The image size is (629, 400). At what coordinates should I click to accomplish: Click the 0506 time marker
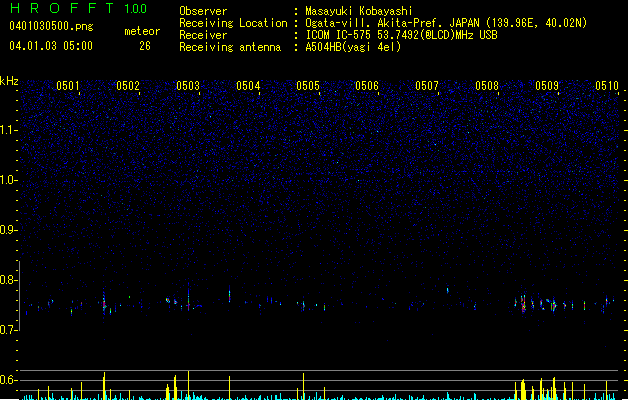[x=367, y=86]
